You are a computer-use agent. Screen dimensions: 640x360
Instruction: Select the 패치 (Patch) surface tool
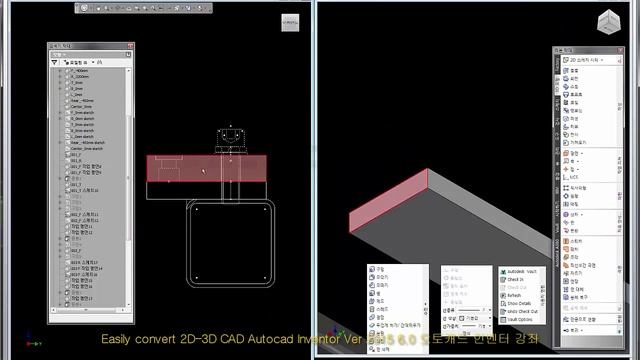[x=571, y=249]
